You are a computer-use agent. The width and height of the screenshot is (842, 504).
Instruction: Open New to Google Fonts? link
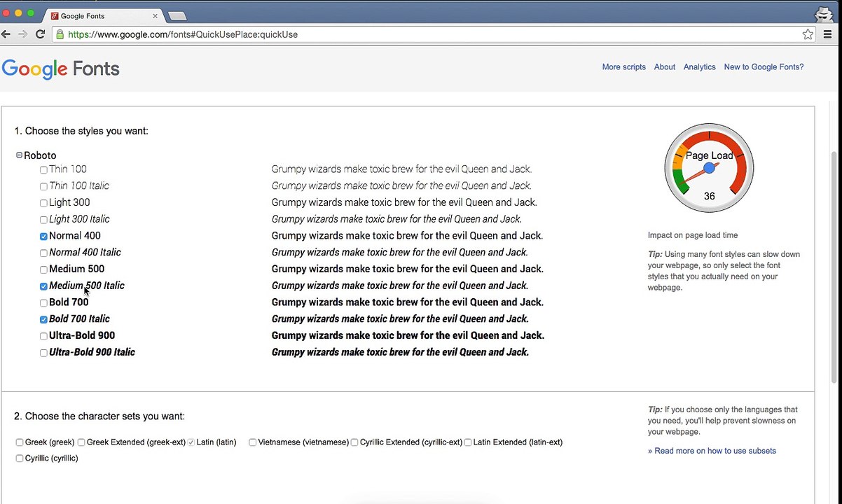764,67
